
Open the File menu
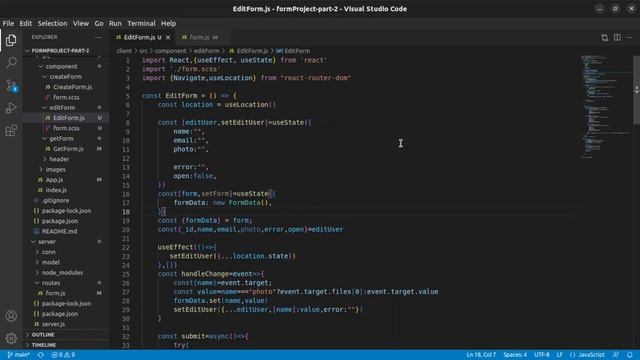[8, 24]
